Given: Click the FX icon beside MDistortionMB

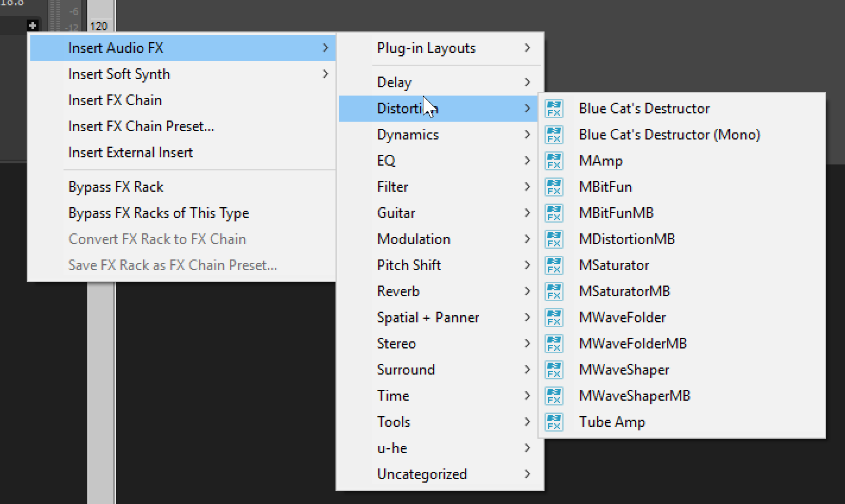Looking at the screenshot, I should pos(553,239).
